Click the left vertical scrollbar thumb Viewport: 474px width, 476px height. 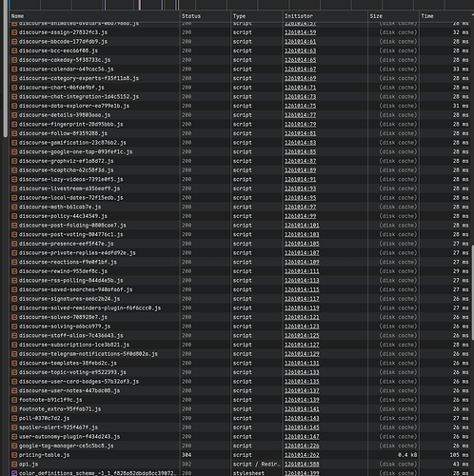(5, 69)
